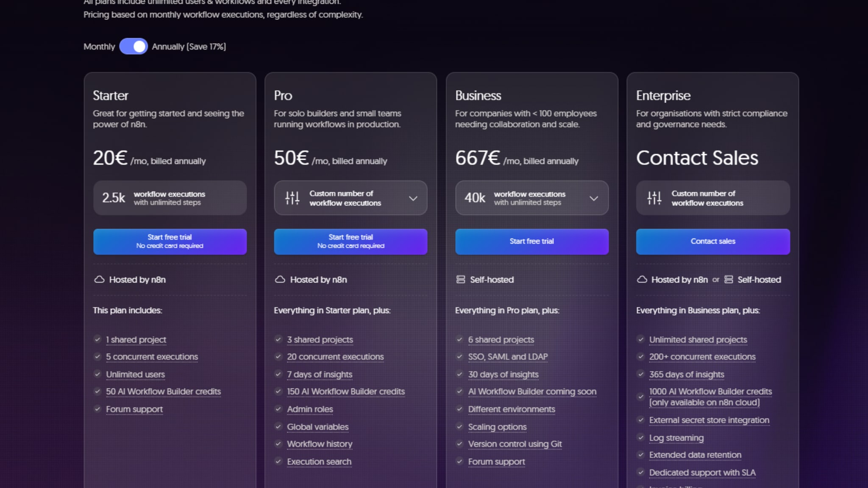Open Pro custom workflow executions dropdown

tap(351, 198)
